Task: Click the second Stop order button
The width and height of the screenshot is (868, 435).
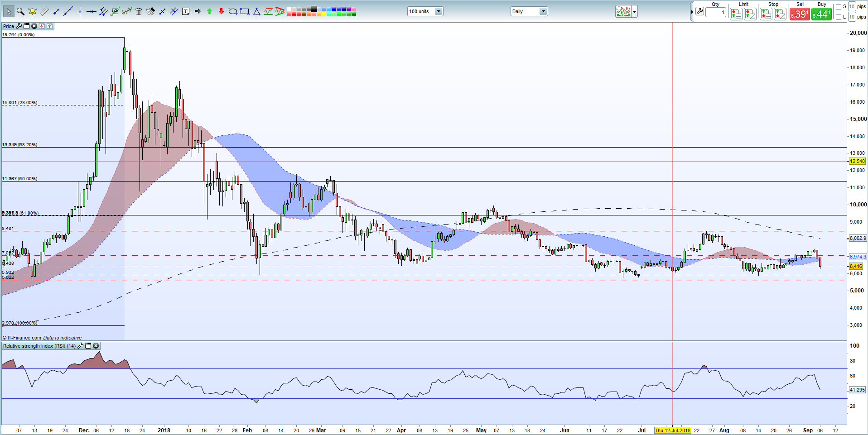Action: coord(780,14)
